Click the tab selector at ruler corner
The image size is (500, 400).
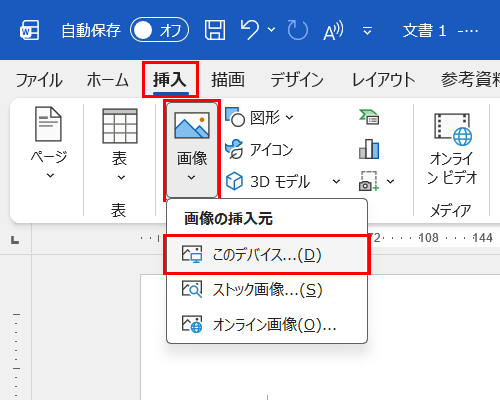coord(15,239)
